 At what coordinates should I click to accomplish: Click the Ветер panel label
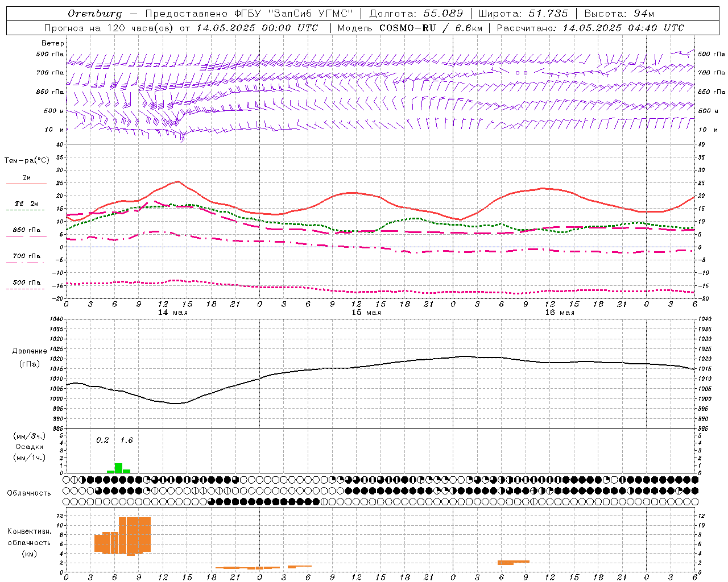click(x=52, y=43)
